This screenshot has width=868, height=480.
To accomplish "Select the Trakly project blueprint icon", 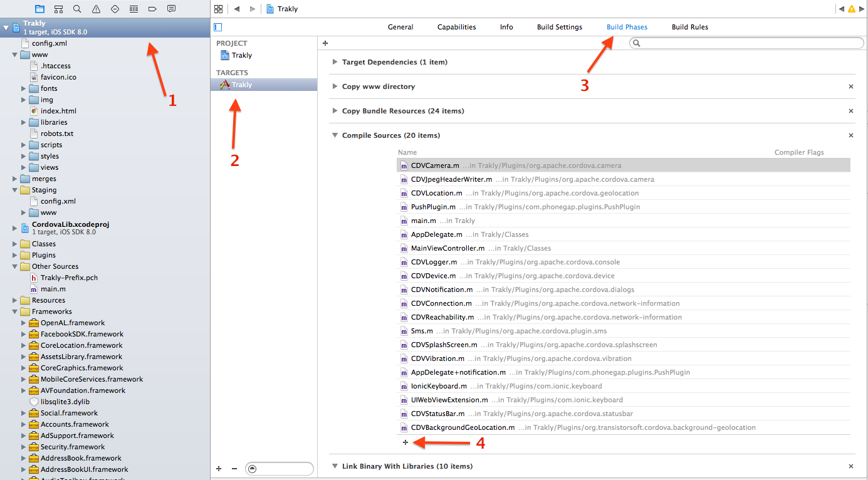I will tap(224, 55).
